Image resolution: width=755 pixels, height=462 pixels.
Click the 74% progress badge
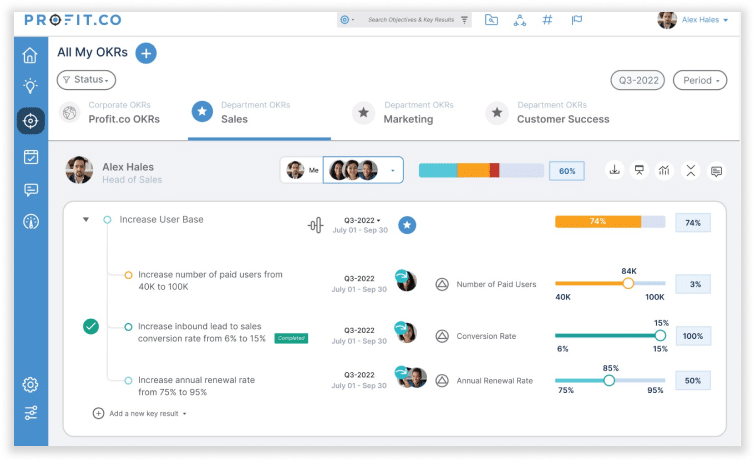click(693, 223)
